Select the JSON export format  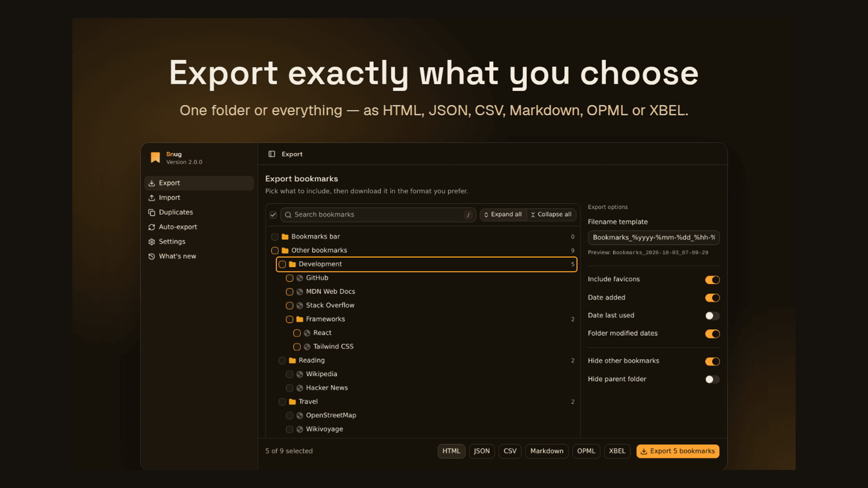pyautogui.click(x=482, y=451)
